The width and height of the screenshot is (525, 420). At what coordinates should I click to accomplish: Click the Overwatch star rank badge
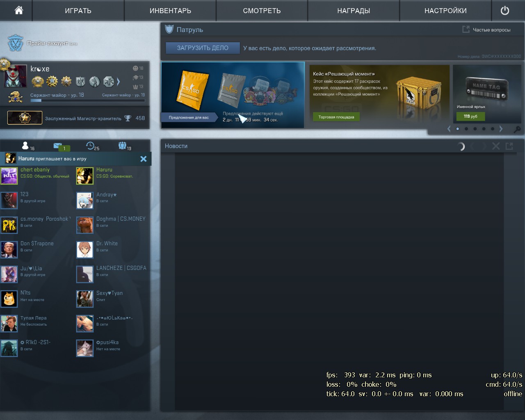point(25,118)
